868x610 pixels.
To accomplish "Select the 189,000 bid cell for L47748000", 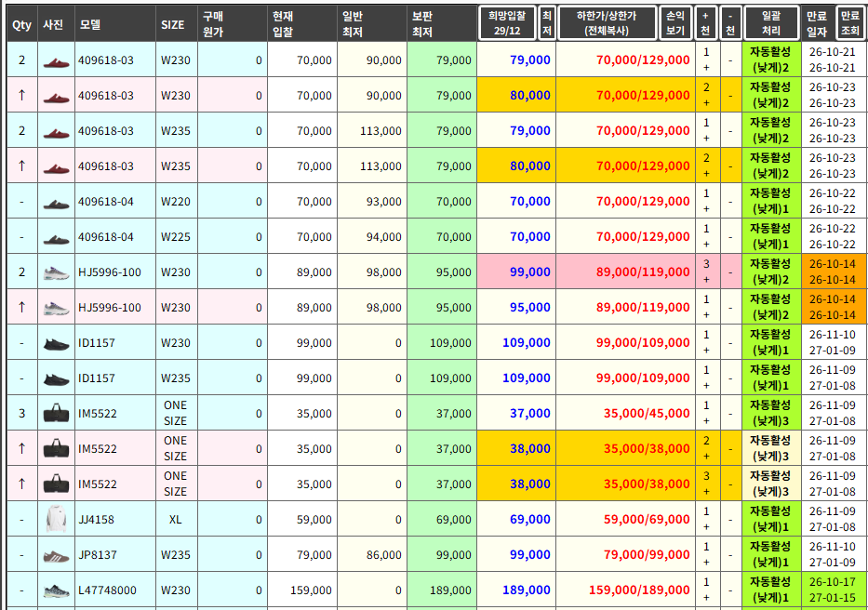I will click(x=516, y=590).
